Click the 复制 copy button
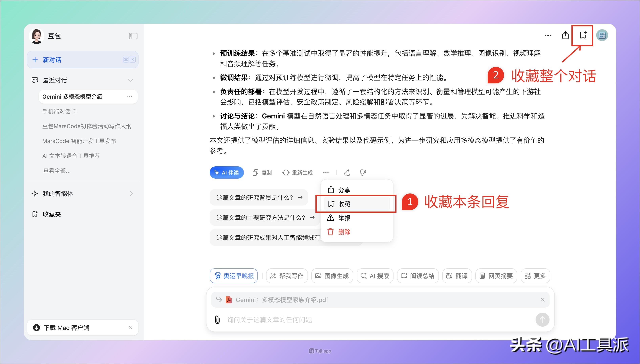Image resolution: width=640 pixels, height=364 pixels. point(262,172)
